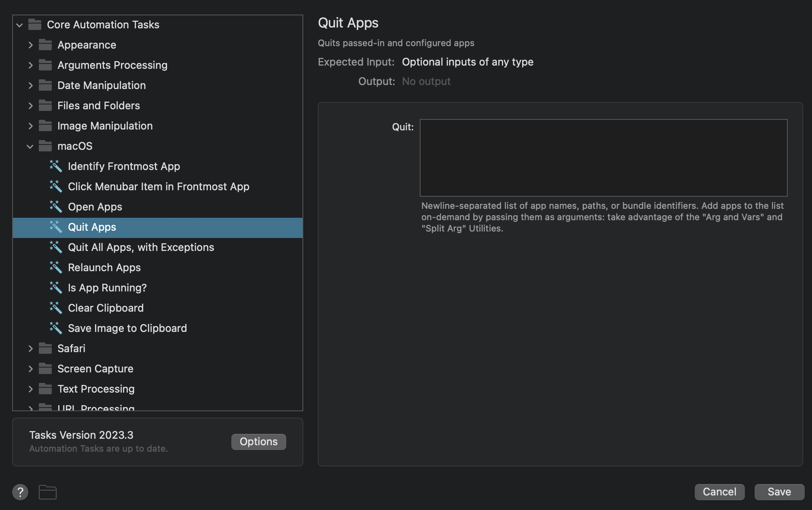Click the folder icon beside help button

tap(48, 492)
